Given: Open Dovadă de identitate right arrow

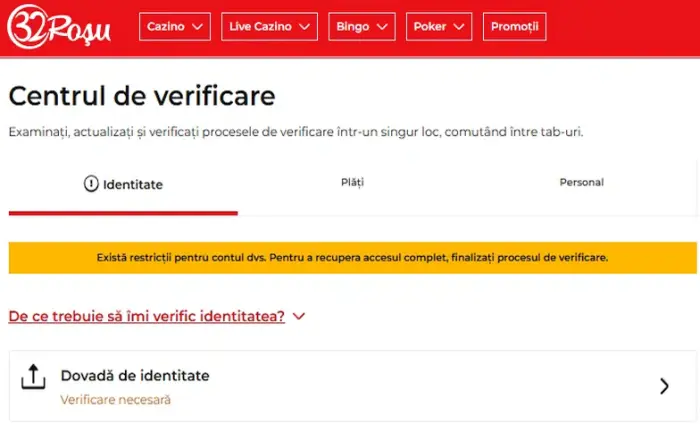Looking at the screenshot, I should pos(664,386).
